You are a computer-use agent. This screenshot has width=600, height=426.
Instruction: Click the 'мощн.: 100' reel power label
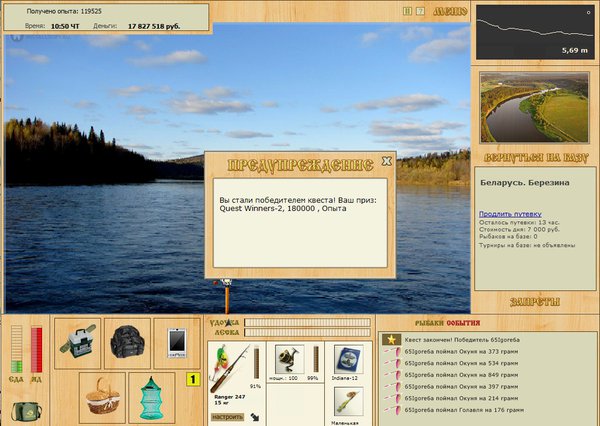[283, 378]
